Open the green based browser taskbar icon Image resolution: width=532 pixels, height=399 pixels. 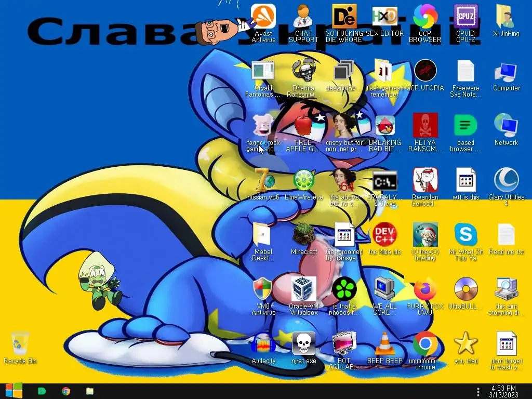tap(42, 391)
